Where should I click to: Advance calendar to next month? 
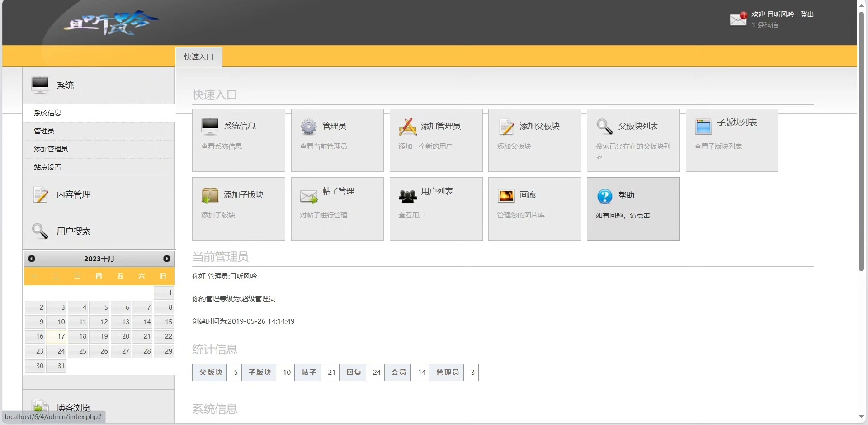click(166, 259)
